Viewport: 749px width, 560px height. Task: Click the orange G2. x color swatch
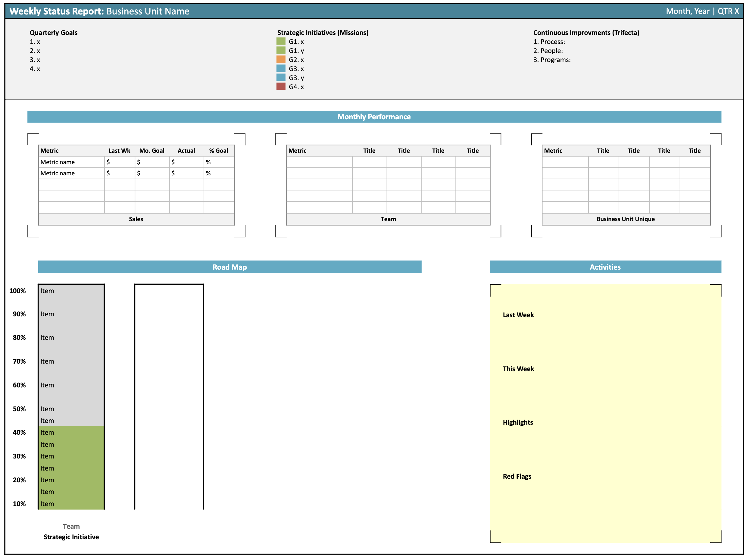pyautogui.click(x=281, y=59)
